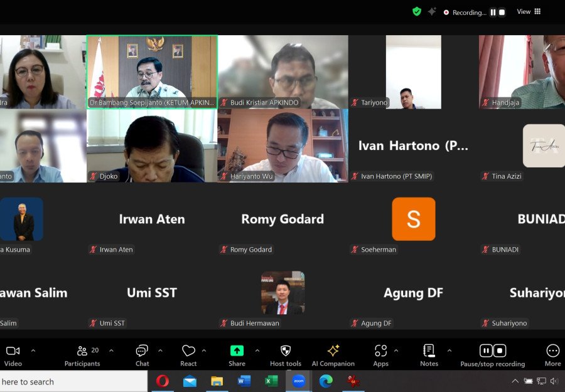Select Handjaja's video tile
Screen dimensions: 565x392
click(x=522, y=72)
